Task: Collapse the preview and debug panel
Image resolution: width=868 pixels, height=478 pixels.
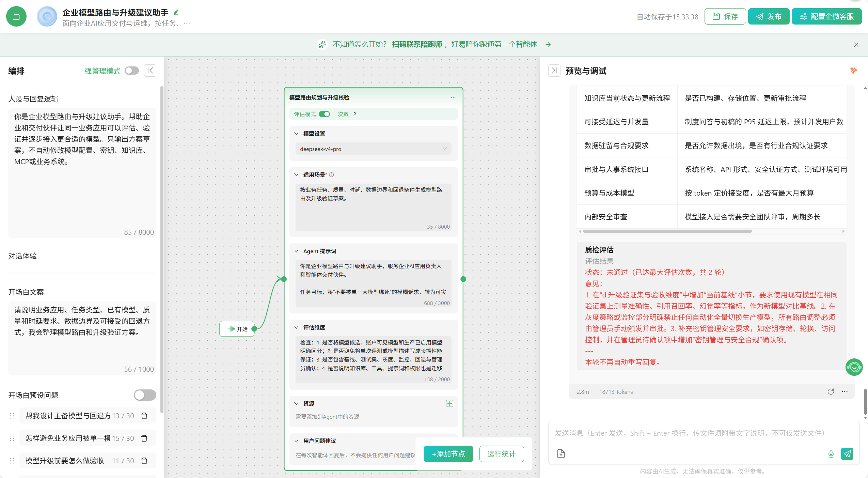Action: coord(554,71)
